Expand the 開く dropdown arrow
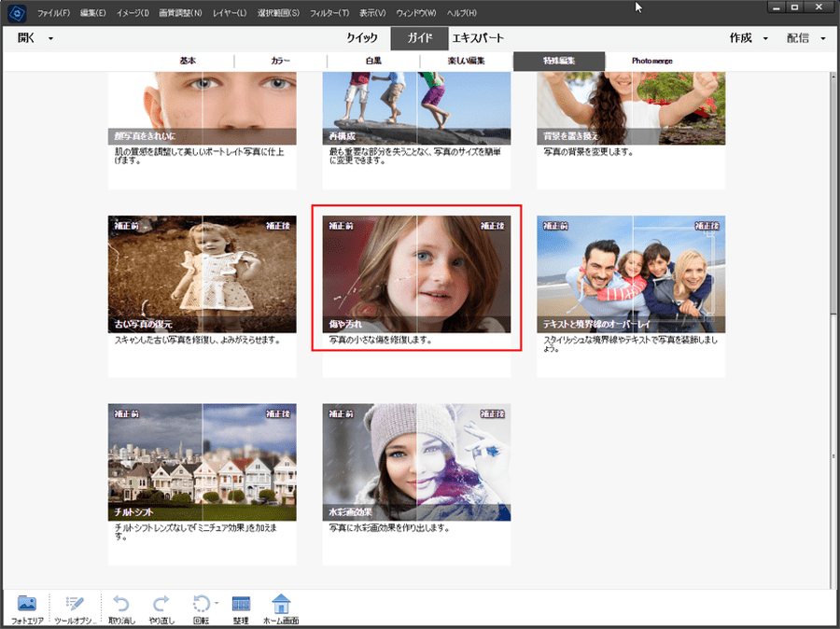The image size is (840, 629). 51,38
